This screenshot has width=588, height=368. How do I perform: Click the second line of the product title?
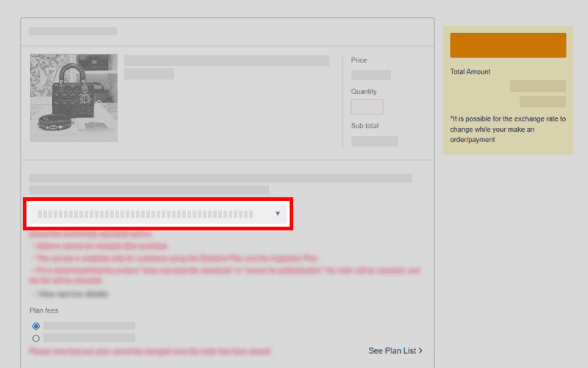coord(149,74)
